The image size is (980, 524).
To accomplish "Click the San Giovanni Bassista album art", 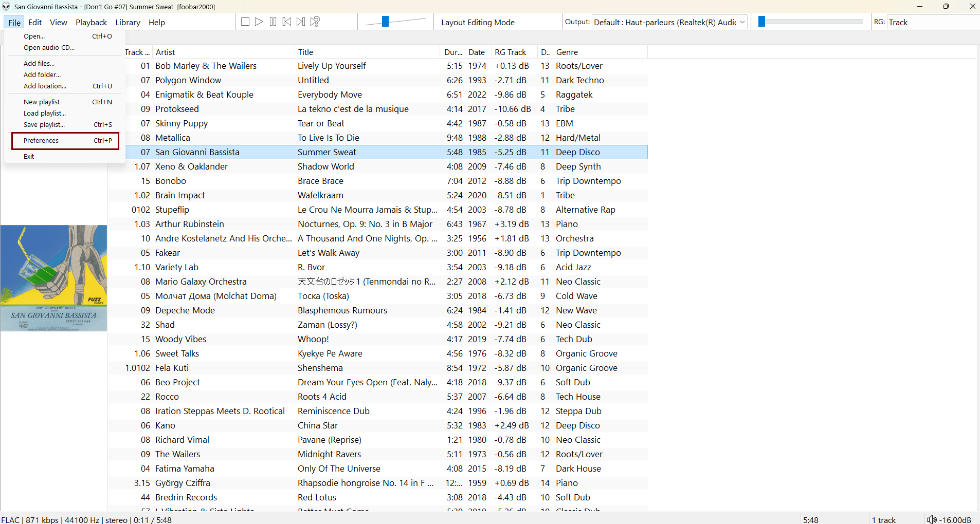I will 53,278.
